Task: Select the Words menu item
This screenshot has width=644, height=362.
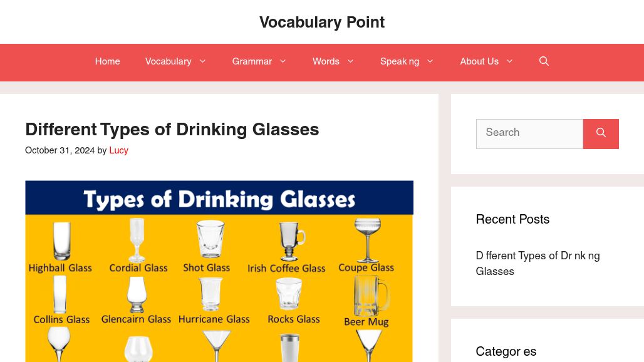Action: click(326, 62)
